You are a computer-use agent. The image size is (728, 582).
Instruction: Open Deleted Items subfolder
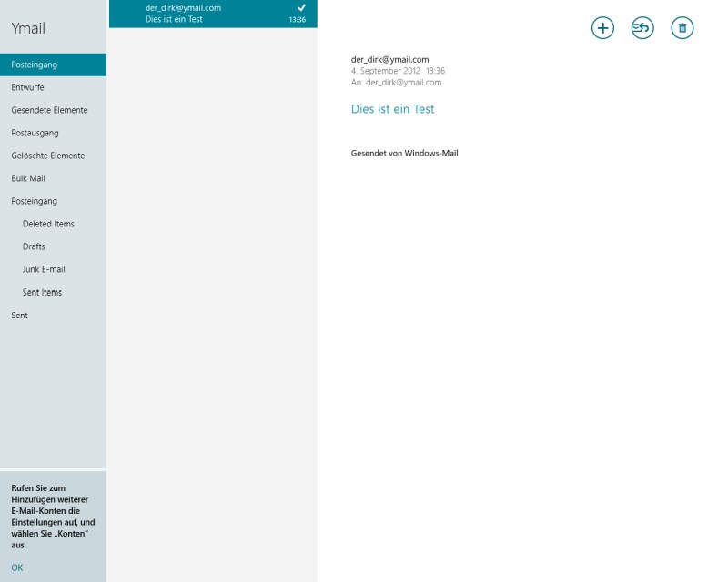pos(53,224)
